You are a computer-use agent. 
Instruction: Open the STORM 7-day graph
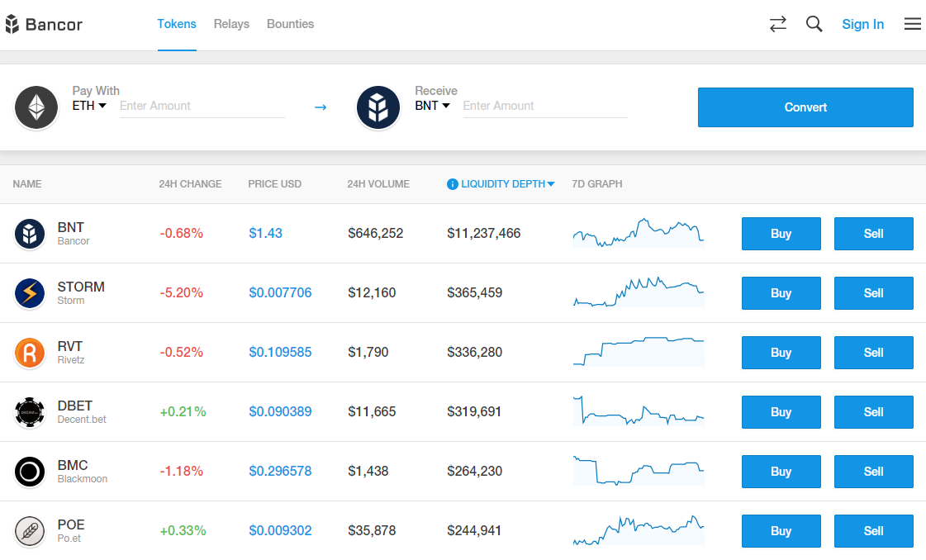[639, 292]
